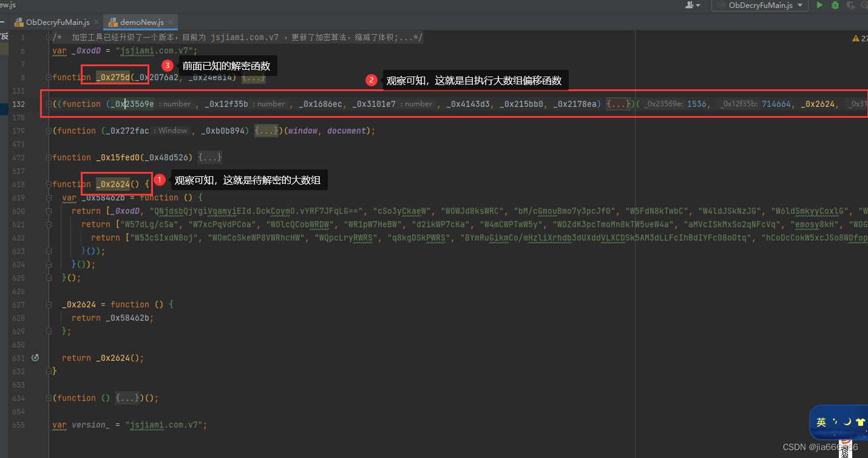Image resolution: width=868 pixels, height=458 pixels.
Task: Expand the folded anonymous function on line 634
Action: click(x=49, y=398)
